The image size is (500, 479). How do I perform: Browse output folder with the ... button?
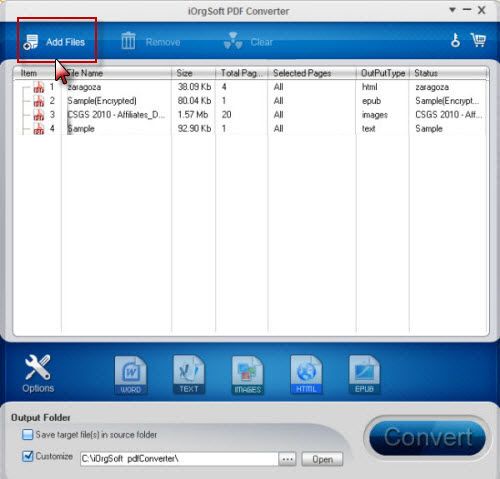tap(287, 459)
